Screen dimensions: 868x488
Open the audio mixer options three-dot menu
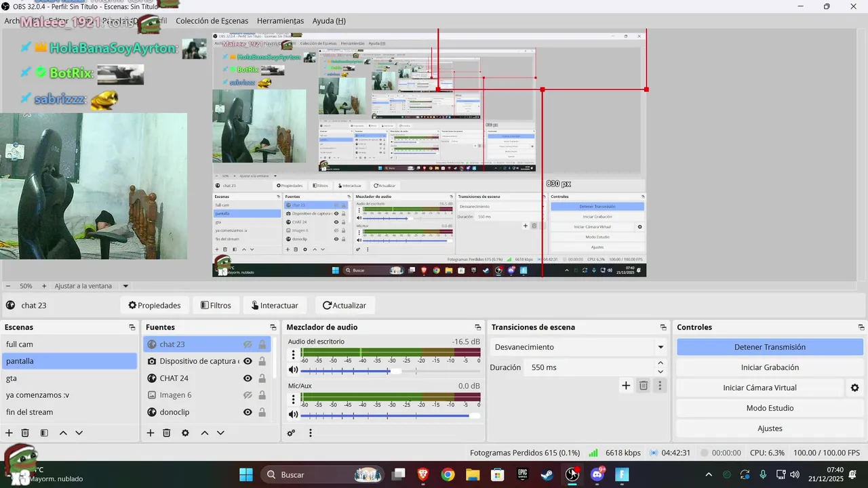311,433
